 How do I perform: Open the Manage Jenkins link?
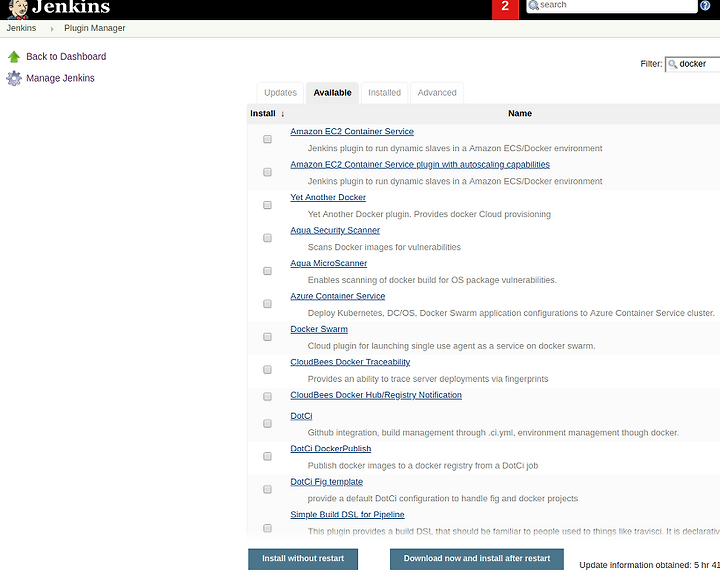60,78
